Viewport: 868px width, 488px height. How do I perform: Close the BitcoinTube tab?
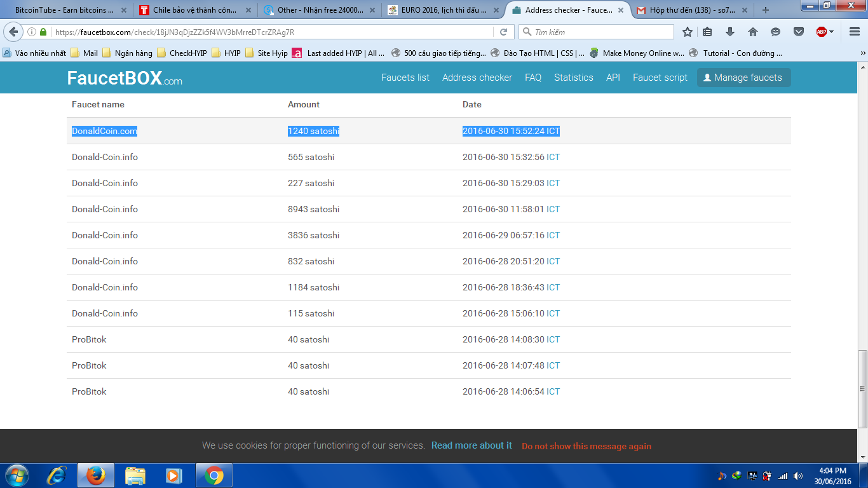124,10
